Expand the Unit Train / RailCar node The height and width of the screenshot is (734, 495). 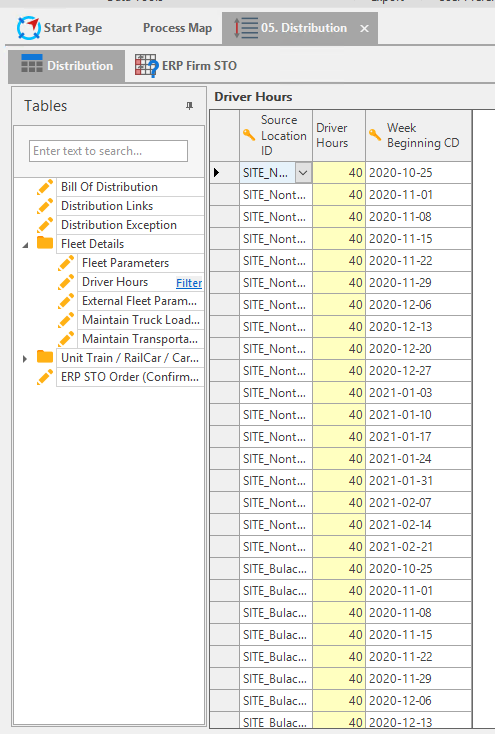[25, 359]
